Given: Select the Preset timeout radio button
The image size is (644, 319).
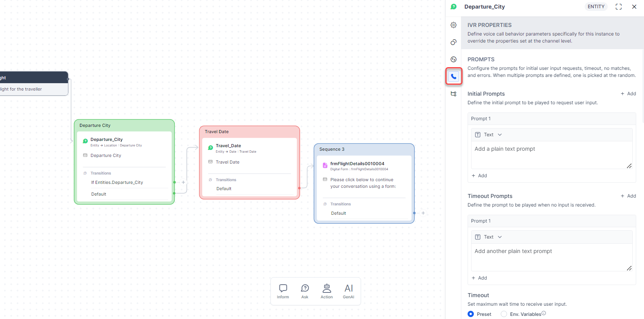Looking at the screenshot, I should pos(471,314).
